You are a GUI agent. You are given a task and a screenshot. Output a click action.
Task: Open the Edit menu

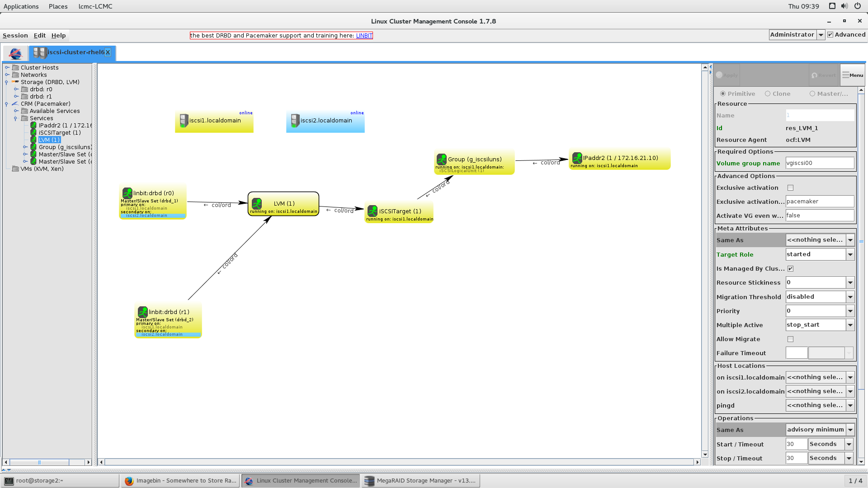coord(40,35)
